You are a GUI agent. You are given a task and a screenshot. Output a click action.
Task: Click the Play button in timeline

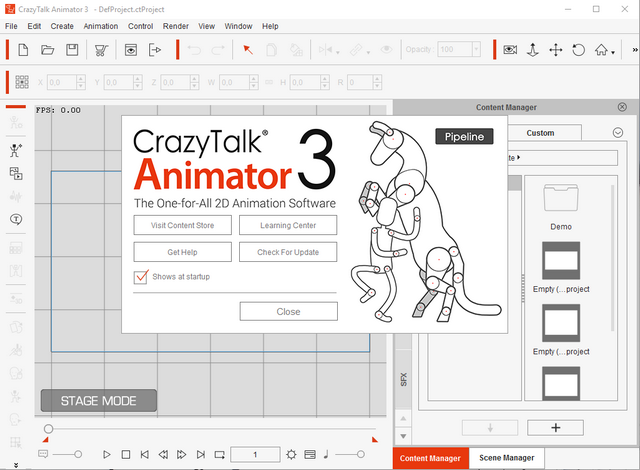coord(107,455)
